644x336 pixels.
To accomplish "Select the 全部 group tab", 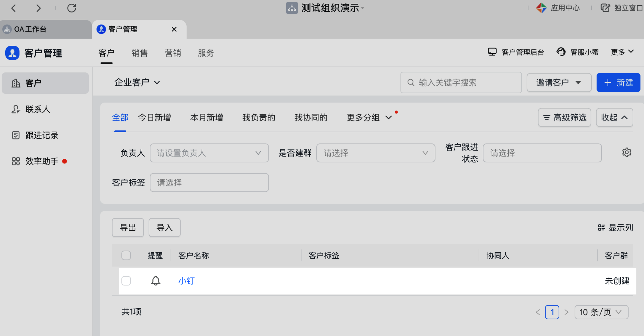I will 120,117.
